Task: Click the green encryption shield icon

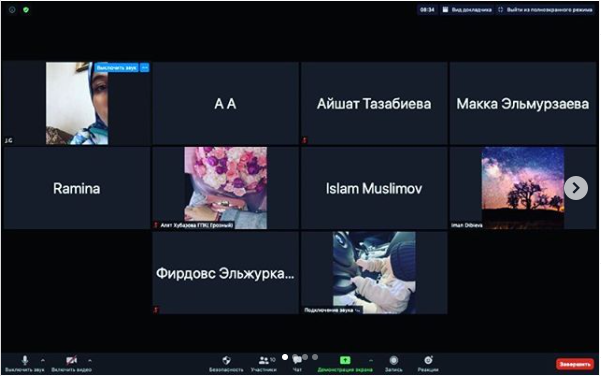Action: 26,10
